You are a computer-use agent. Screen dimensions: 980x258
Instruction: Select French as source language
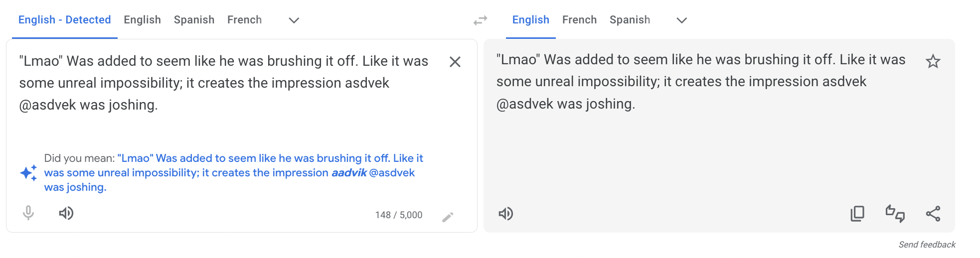(244, 20)
